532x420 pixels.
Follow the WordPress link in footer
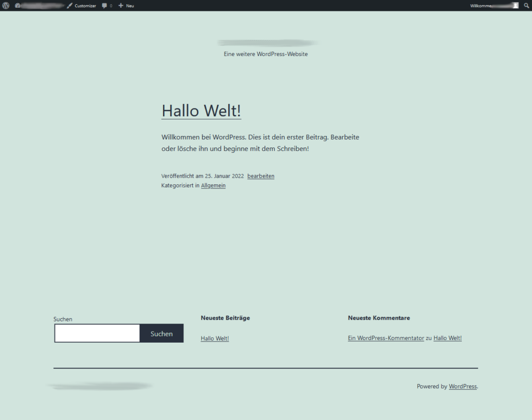[463, 386]
